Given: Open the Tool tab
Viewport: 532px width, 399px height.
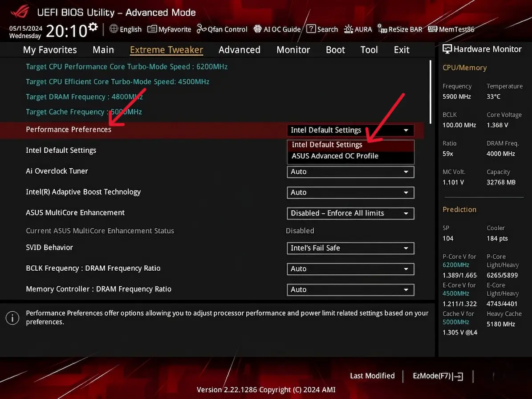Looking at the screenshot, I should coord(369,50).
